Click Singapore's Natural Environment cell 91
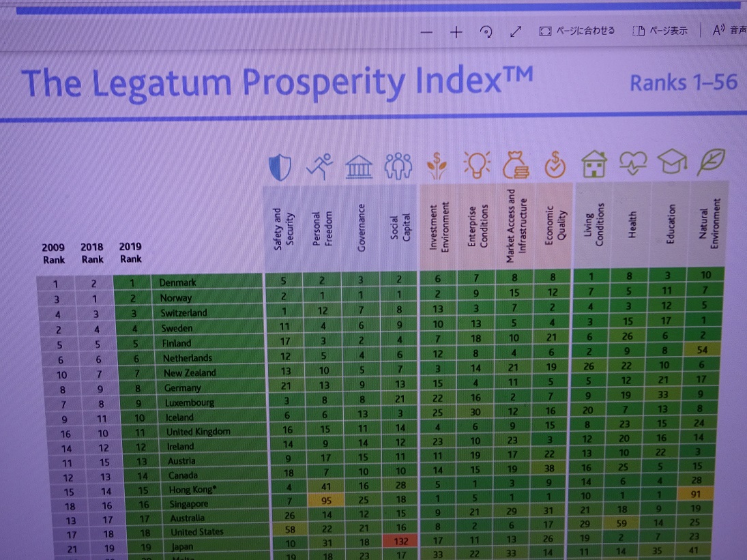Image resolution: width=747 pixels, height=560 pixels. pos(696,494)
